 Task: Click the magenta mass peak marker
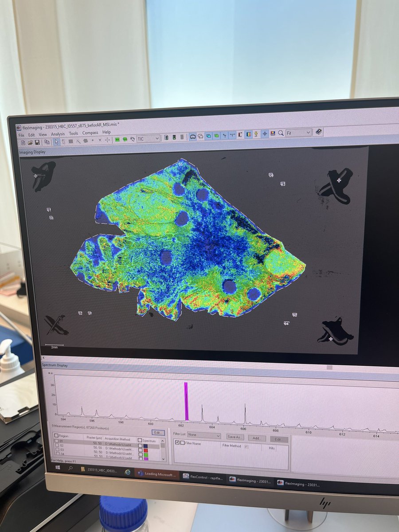186,401
